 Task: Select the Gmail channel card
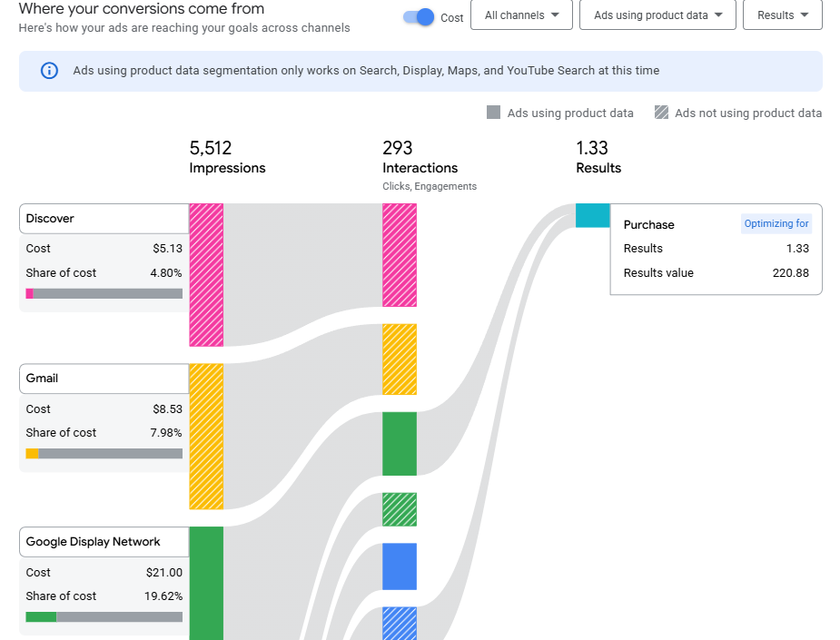[103, 379]
